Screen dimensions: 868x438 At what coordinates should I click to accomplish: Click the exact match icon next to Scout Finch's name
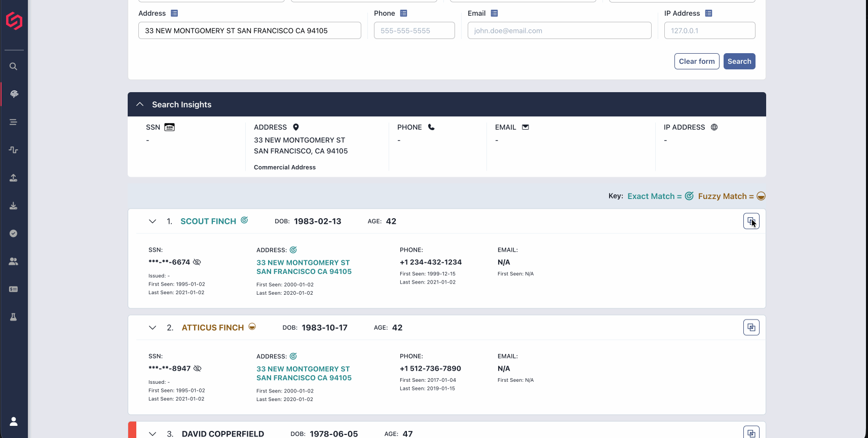pos(244,220)
